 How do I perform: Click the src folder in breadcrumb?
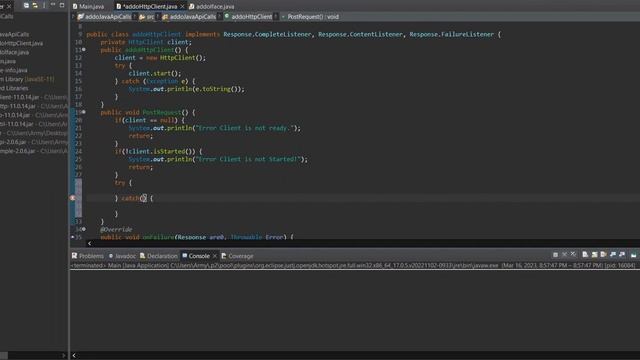click(x=147, y=17)
